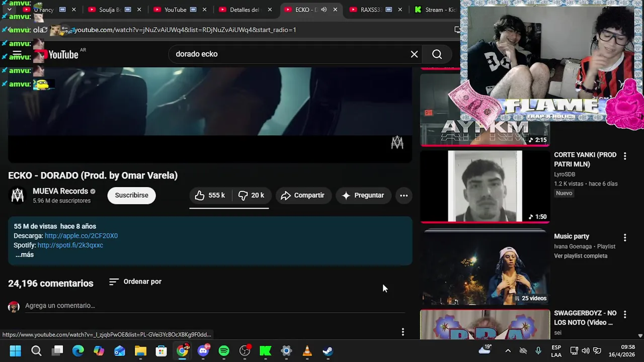Switch to the Stream - Kick tab
Viewport: 644px width, 362px height.
[x=440, y=10]
